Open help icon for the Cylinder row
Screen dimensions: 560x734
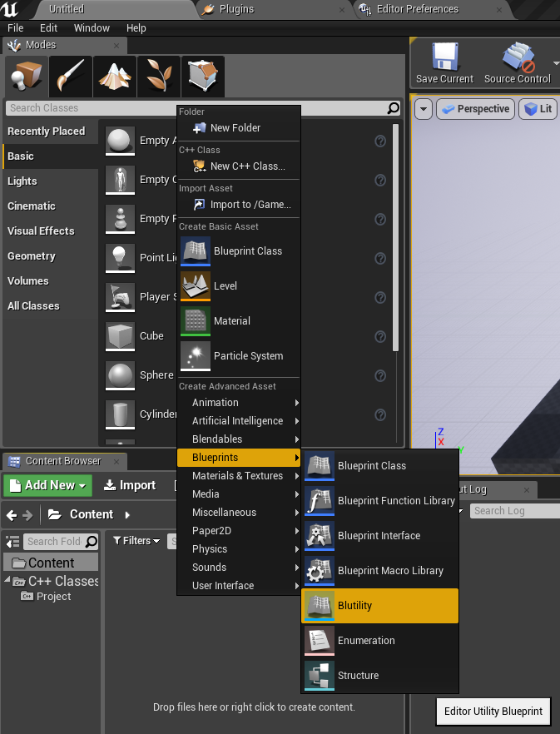point(380,414)
